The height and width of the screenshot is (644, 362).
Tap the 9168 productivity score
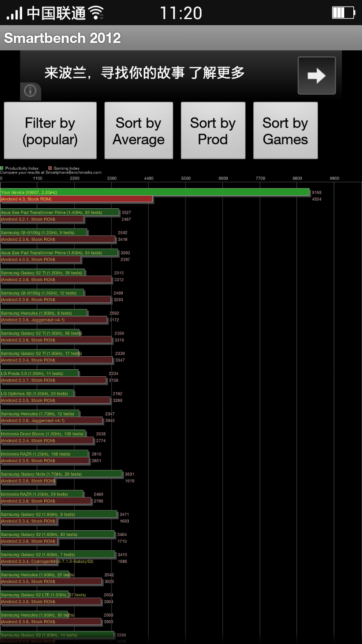point(317,192)
